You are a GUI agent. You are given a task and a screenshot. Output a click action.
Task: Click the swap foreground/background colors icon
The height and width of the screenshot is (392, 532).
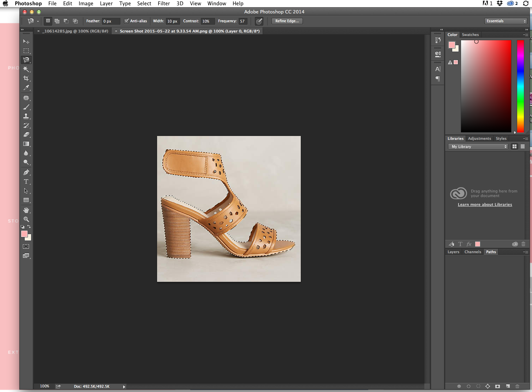click(x=29, y=227)
